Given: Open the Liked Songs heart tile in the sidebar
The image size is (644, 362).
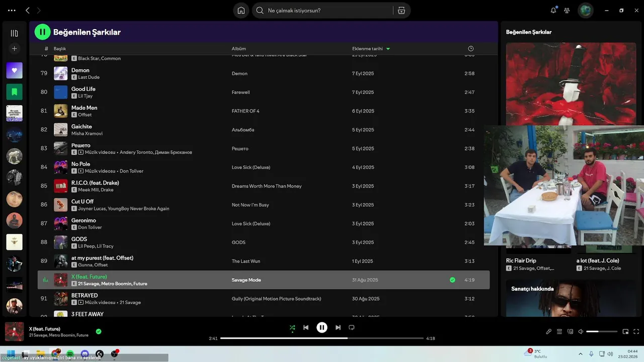Looking at the screenshot, I should point(14,70).
